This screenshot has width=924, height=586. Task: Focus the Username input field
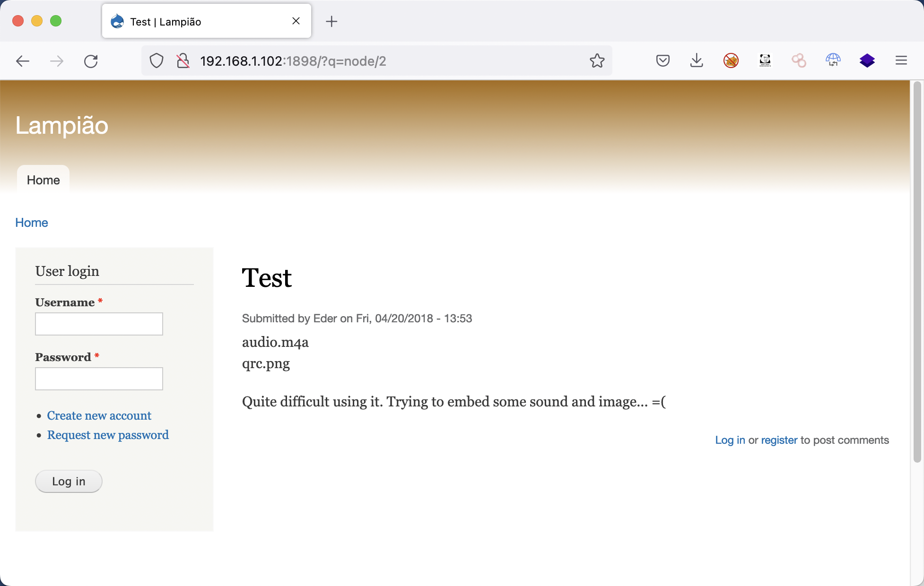tap(99, 324)
